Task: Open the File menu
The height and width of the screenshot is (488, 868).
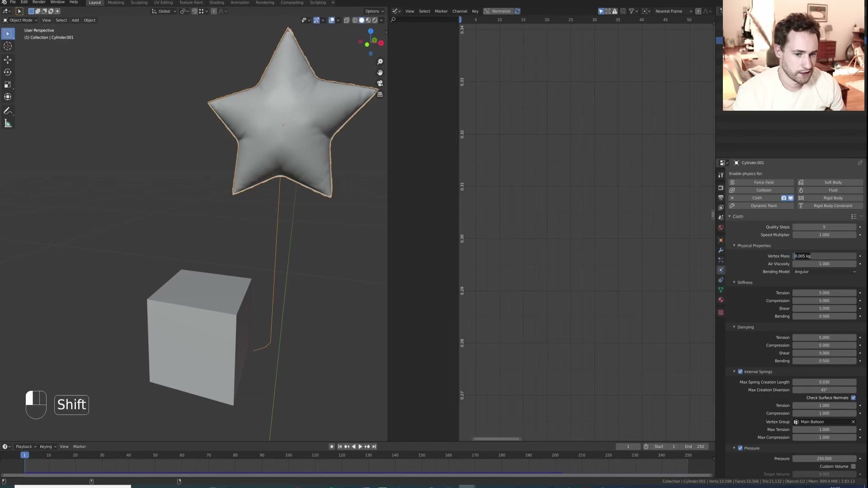Action: tap(13, 2)
